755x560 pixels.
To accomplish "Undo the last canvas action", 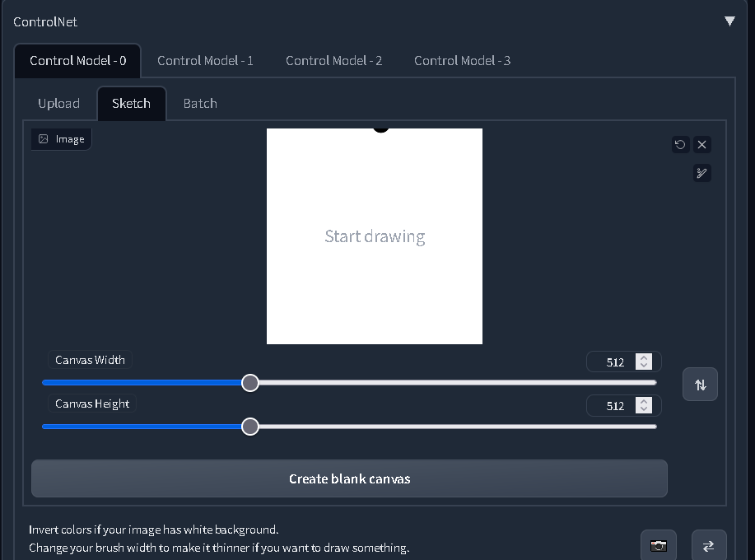I will tap(680, 144).
